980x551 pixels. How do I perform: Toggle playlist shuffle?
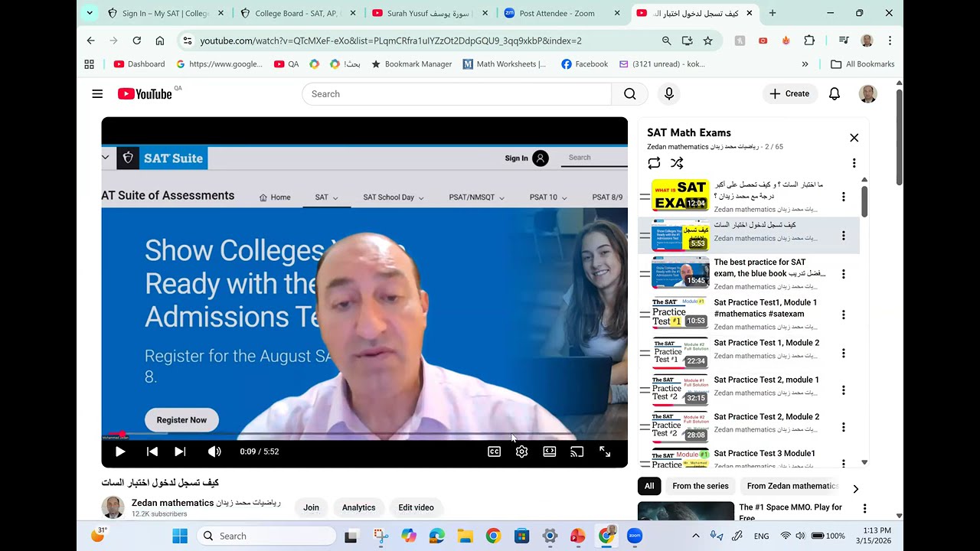click(677, 163)
